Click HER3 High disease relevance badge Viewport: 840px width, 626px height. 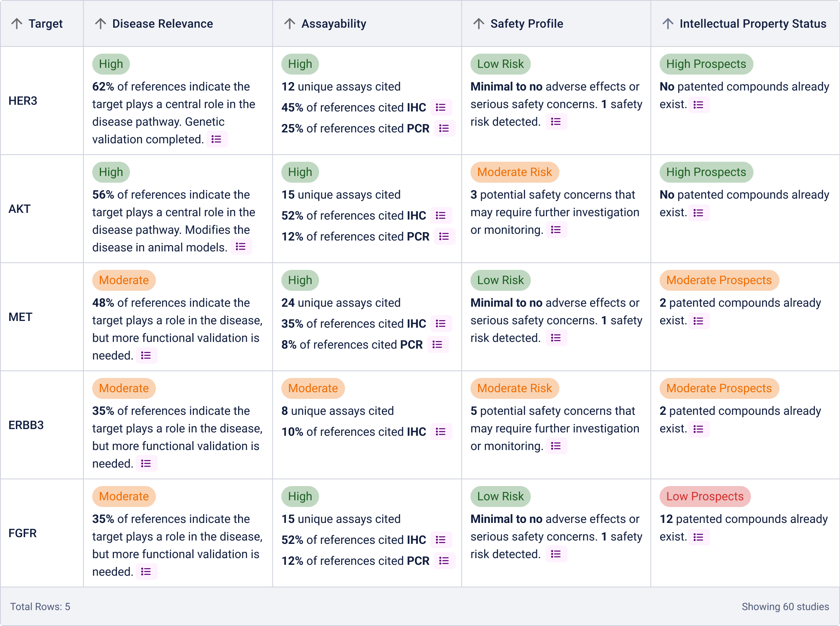pos(111,64)
